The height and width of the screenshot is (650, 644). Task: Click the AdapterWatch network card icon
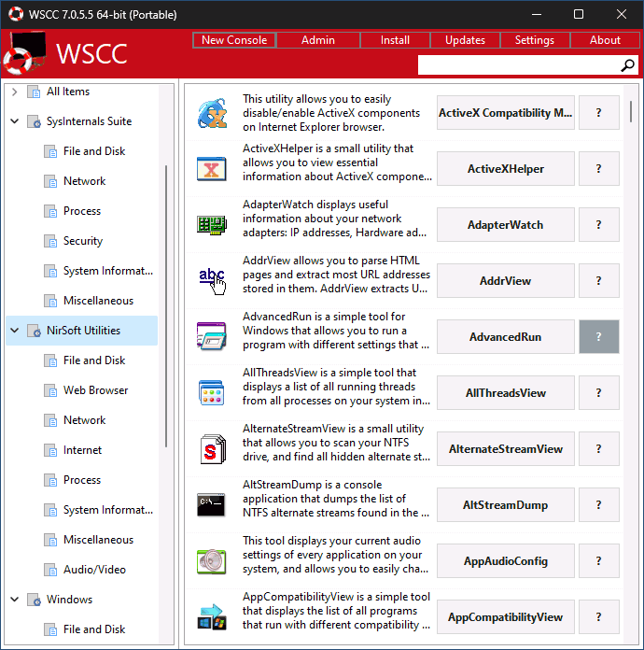212,225
